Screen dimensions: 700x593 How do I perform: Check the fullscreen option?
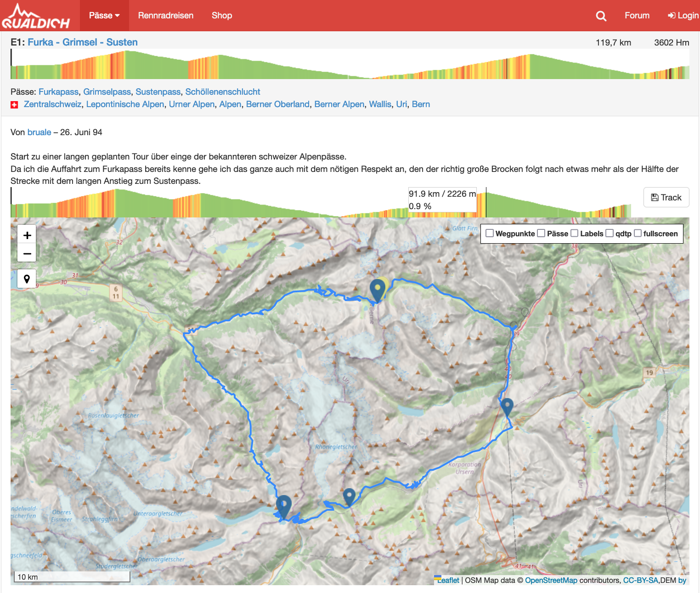pos(638,234)
